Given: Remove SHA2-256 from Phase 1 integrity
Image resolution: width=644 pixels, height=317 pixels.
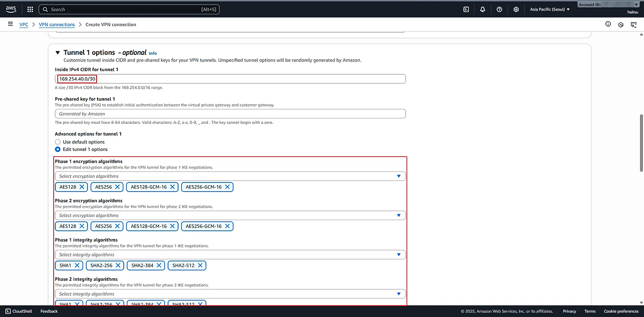Looking at the screenshot, I should point(118,265).
